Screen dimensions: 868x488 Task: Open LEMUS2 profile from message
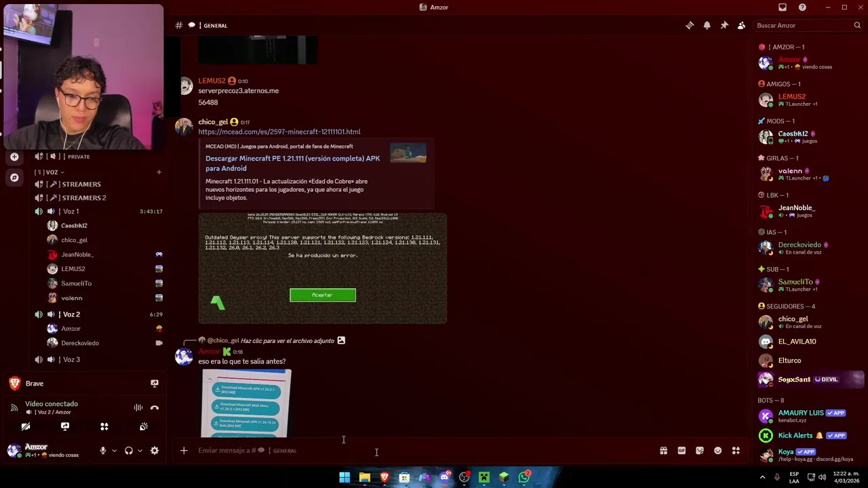pos(212,81)
